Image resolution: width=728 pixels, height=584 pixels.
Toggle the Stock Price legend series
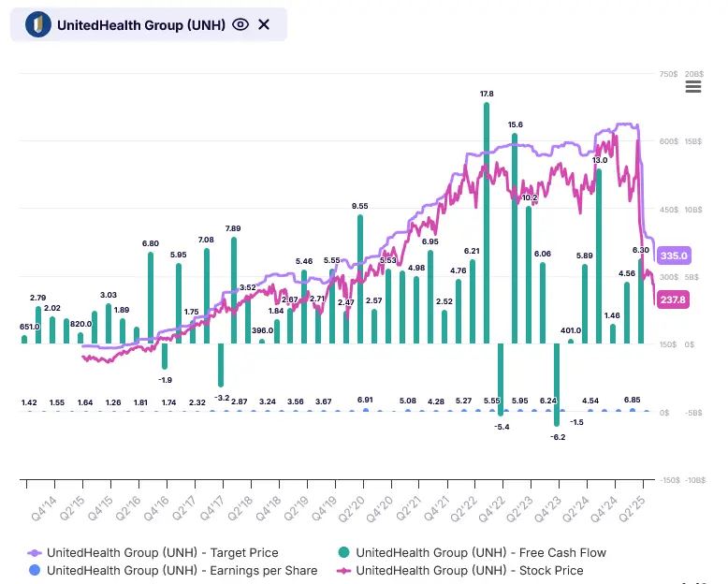[460, 571]
